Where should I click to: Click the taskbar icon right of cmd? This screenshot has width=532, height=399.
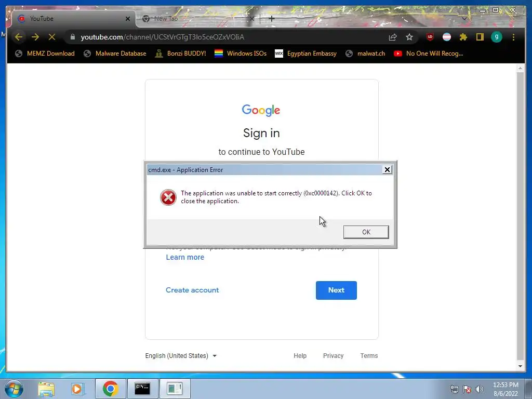(175, 389)
